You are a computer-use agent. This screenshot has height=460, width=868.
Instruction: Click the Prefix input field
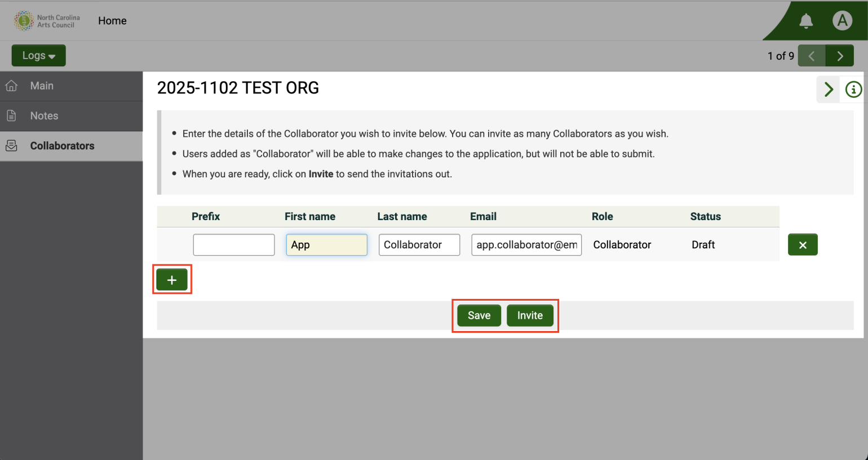[233, 244]
